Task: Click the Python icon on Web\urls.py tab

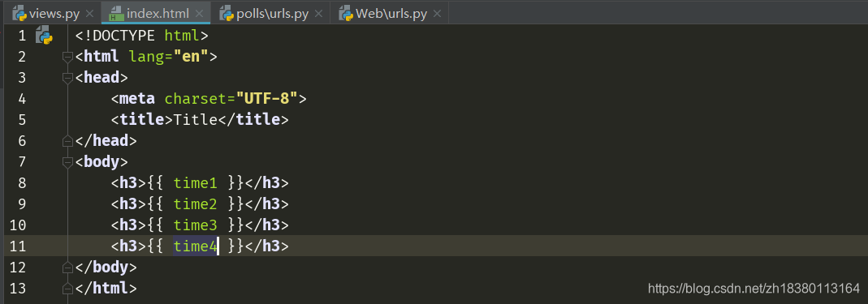Action: [346, 13]
